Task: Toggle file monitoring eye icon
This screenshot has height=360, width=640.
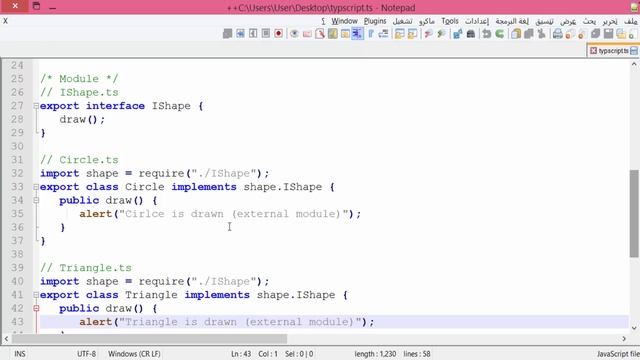Action: click(x=294, y=34)
